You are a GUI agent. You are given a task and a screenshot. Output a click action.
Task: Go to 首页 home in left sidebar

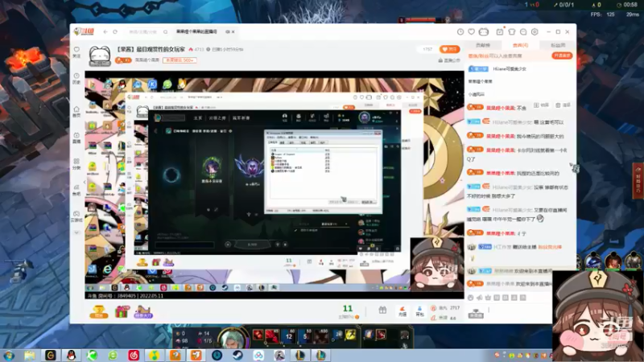click(76, 112)
